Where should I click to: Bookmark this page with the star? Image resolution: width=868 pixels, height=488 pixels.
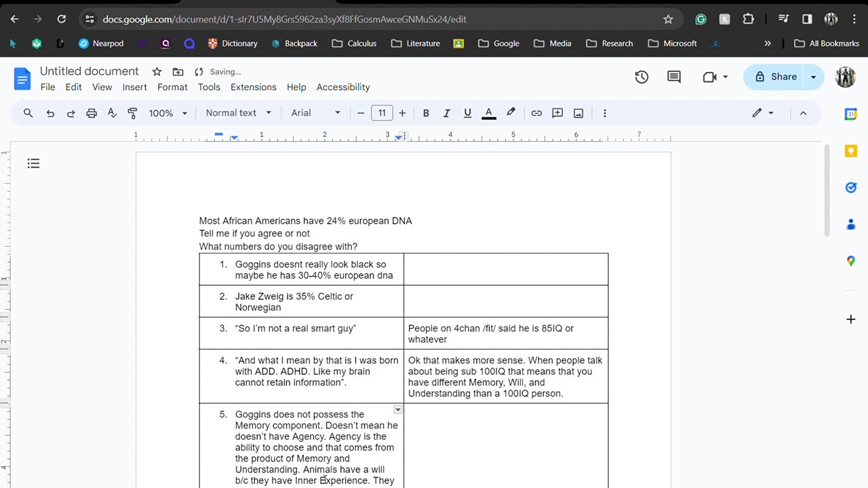668,19
